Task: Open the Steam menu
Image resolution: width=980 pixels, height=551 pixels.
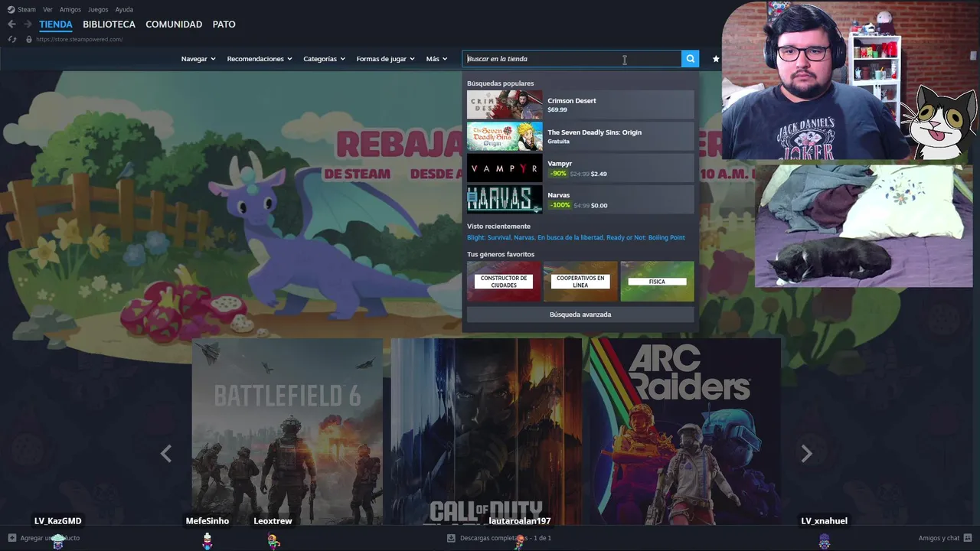Action: coord(27,9)
